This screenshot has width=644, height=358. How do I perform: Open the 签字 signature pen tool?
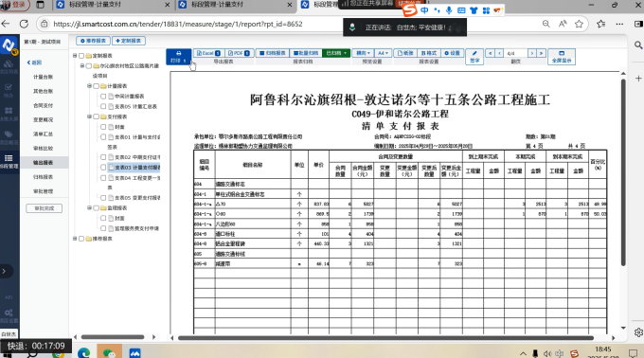[474, 57]
